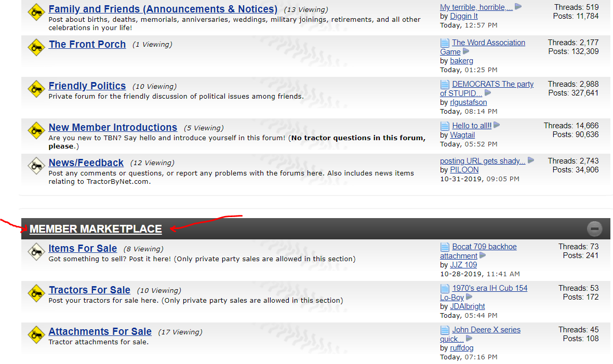Open The Word Association Game thread

click(x=488, y=43)
